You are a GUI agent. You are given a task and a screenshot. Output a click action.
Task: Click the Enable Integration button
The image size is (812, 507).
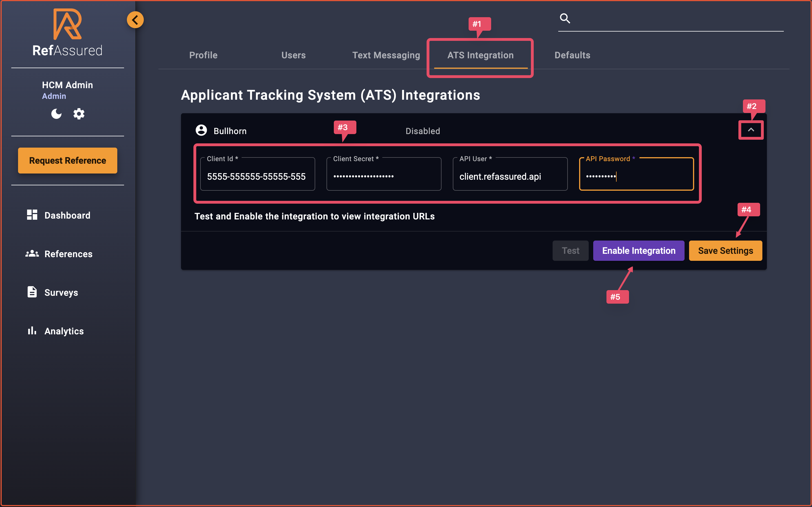coord(638,250)
